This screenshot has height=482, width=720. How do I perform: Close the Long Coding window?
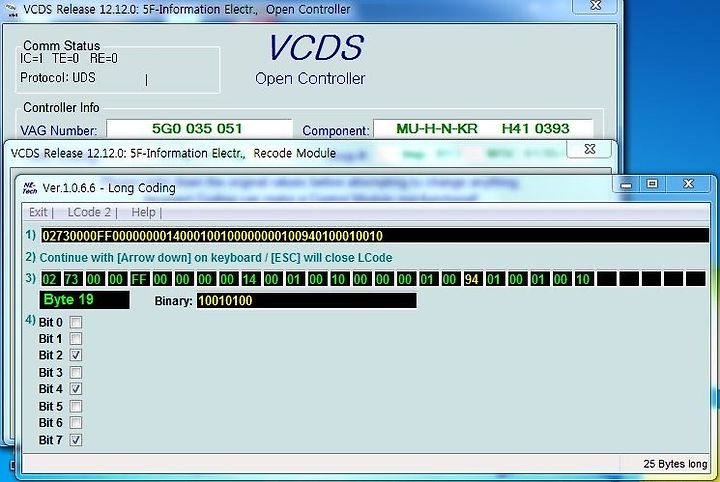coord(688,184)
